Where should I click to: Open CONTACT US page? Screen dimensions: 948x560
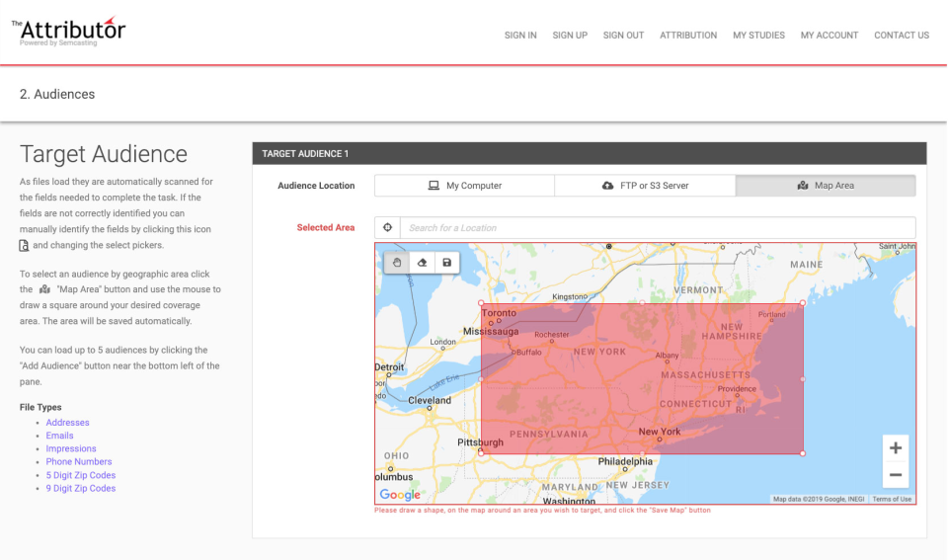[x=902, y=36]
